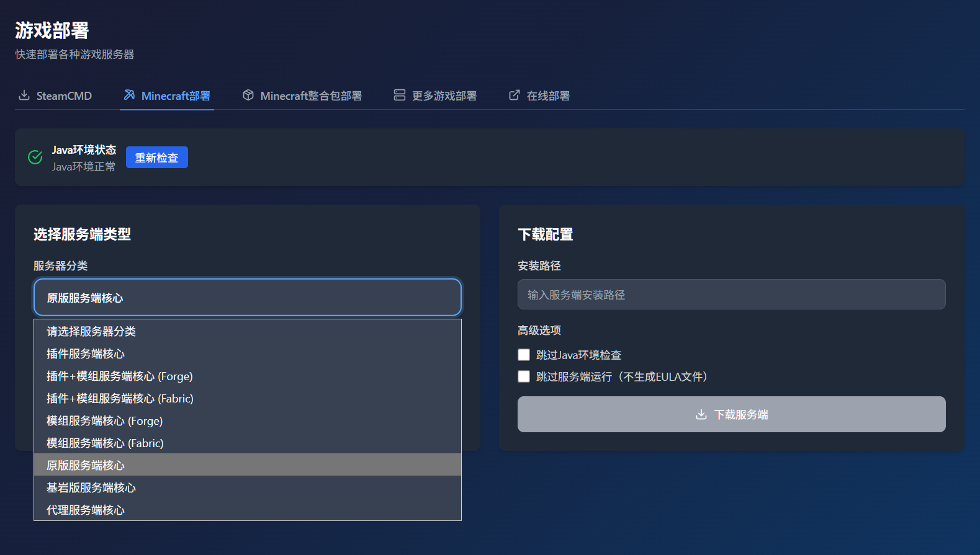Viewport: 980px width, 555px height.
Task: Pick 代理服务端核心 option
Action: tap(248, 510)
